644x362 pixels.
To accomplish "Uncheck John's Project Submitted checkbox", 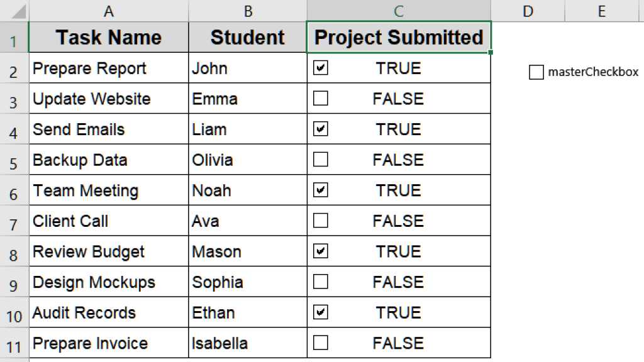I will pos(320,68).
